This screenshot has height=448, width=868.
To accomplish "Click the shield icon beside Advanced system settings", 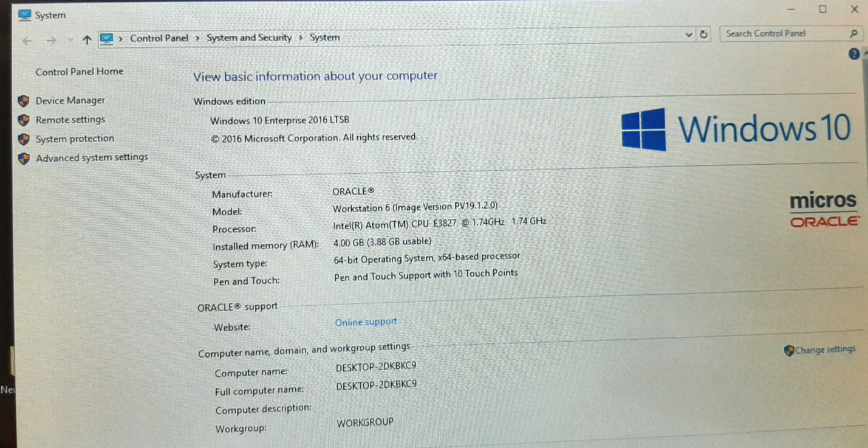I will [24, 159].
